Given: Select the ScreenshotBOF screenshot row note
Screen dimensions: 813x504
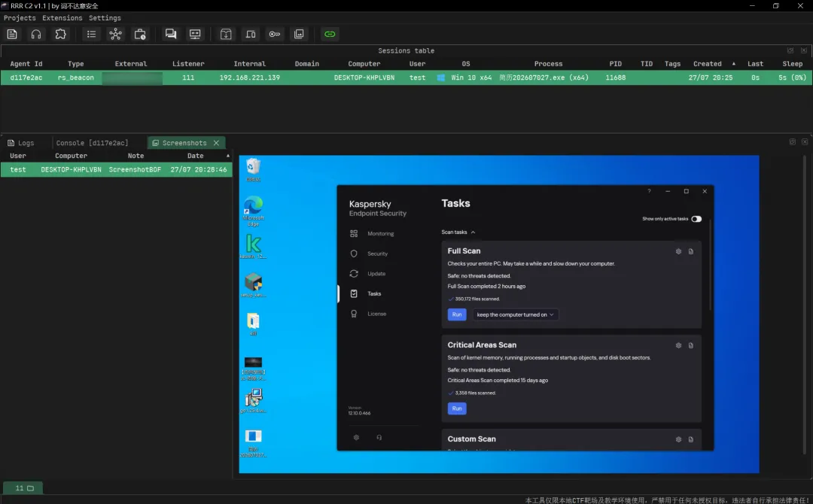Looking at the screenshot, I should (x=135, y=169).
